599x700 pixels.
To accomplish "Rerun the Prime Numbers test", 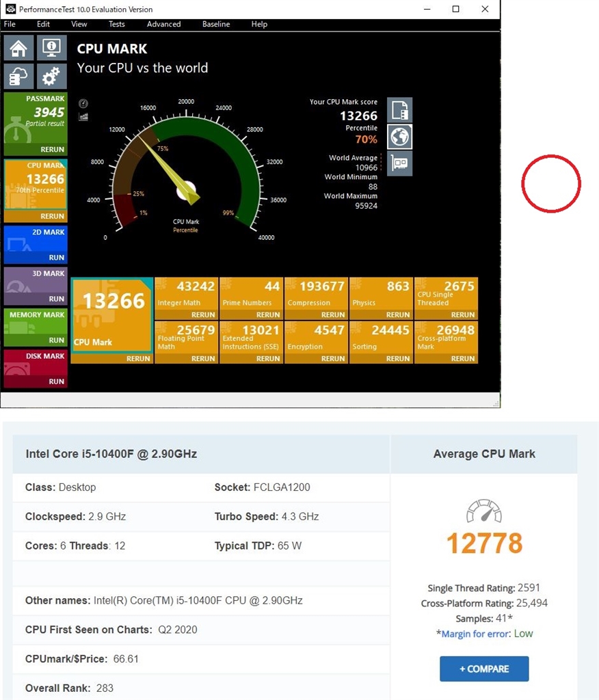I will pos(268,314).
